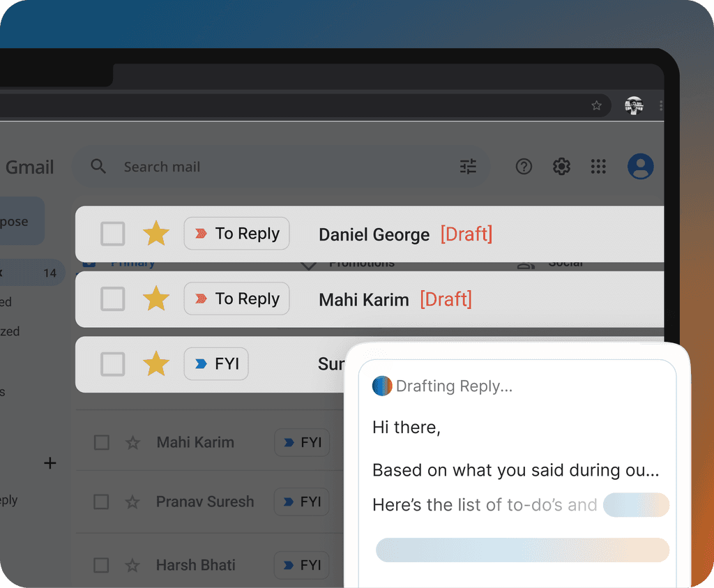Screen dimensions: 714x588
Task: Click Draft tag on Mahi Karim row
Action: pos(446,299)
